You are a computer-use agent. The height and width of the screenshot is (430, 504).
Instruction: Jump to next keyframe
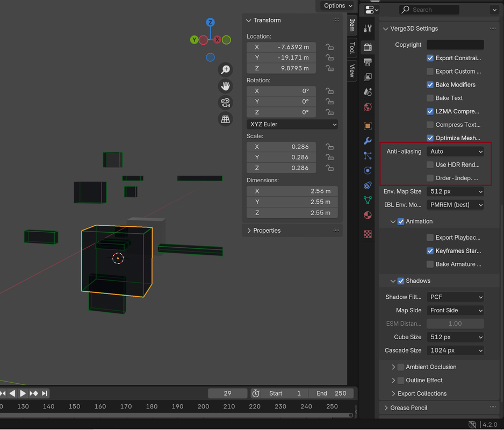[x=33, y=393]
